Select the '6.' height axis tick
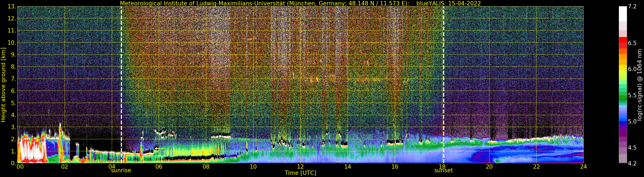This screenshot has width=644, height=177. click(x=14, y=91)
